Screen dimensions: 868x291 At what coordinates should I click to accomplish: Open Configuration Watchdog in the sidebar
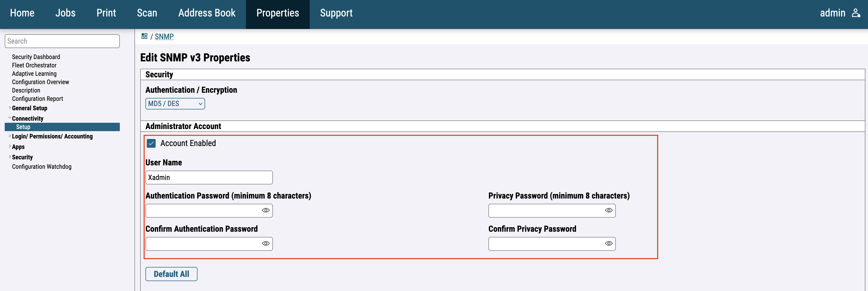click(x=42, y=166)
